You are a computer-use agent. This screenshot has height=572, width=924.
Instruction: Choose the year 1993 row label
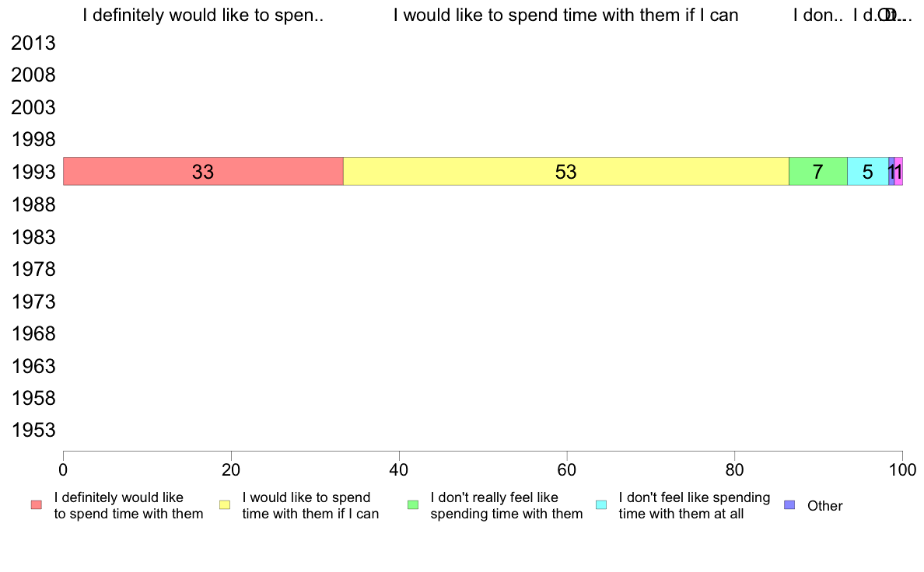point(33,172)
